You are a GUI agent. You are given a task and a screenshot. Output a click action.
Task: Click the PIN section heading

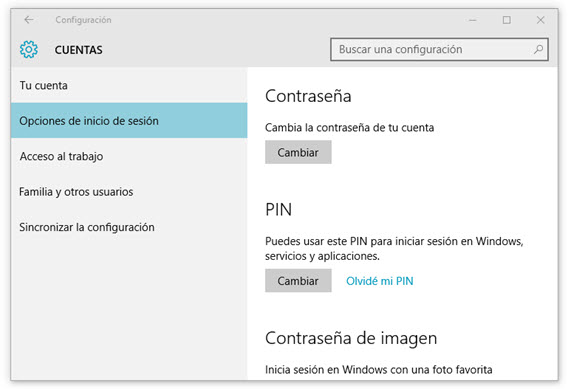point(278,210)
